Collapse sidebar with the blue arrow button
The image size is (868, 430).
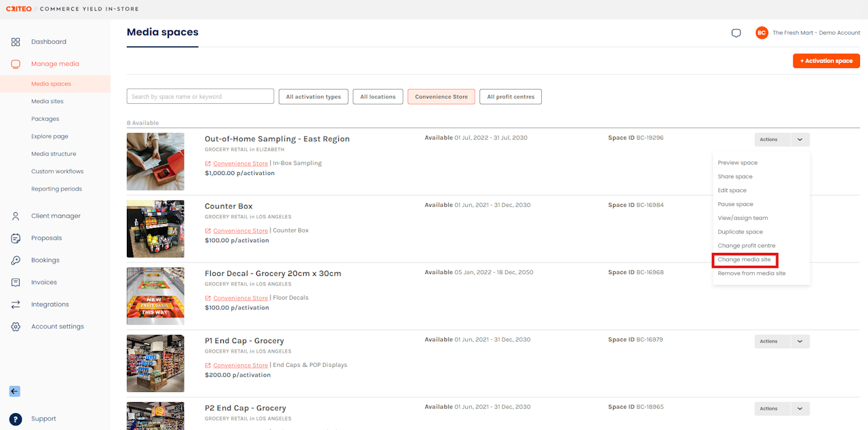pyautogui.click(x=15, y=391)
